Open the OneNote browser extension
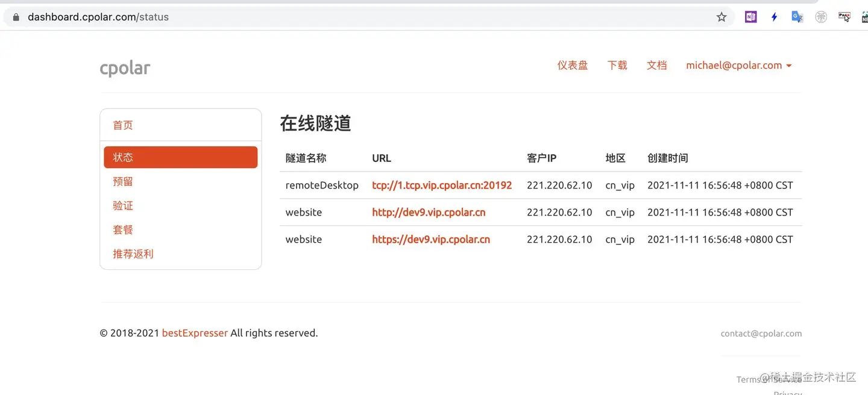The image size is (868, 395). (x=750, y=17)
